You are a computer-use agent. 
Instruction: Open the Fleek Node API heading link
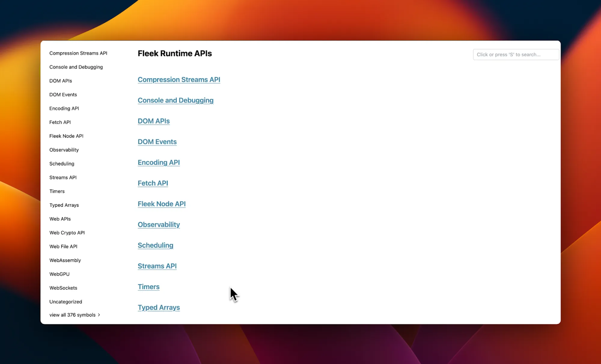(x=161, y=204)
